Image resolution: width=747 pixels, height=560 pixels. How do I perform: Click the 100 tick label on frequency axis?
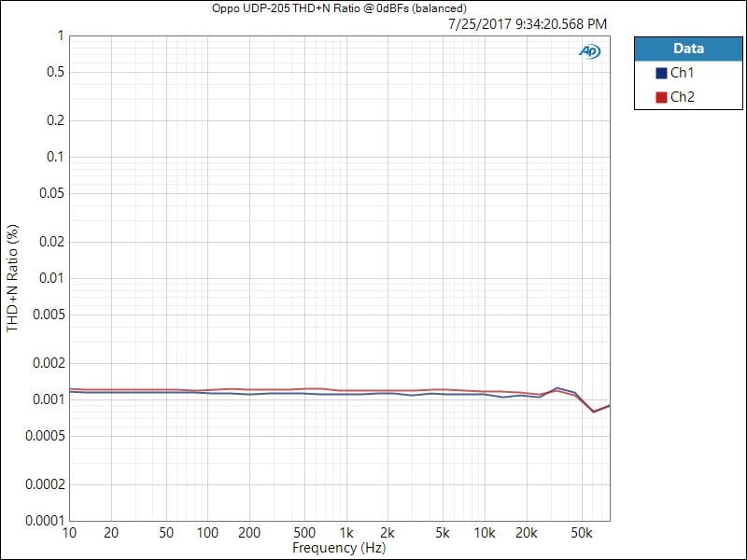[x=208, y=533]
